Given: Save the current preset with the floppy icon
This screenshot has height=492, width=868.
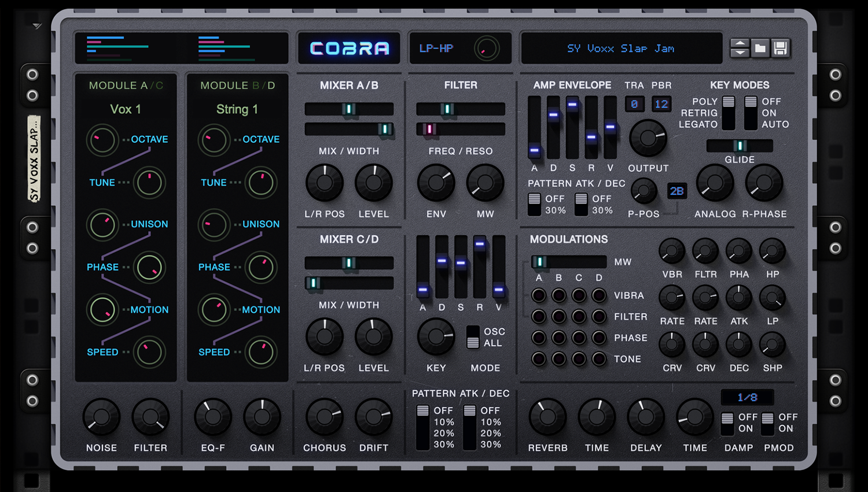Looking at the screenshot, I should (780, 49).
